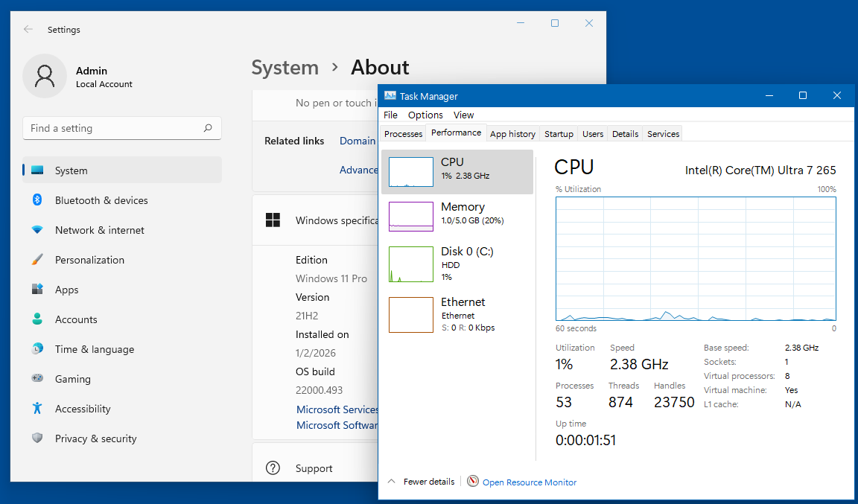This screenshot has height=504, width=858.
Task: Select the Memory usage graph thumbnail
Action: (411, 217)
